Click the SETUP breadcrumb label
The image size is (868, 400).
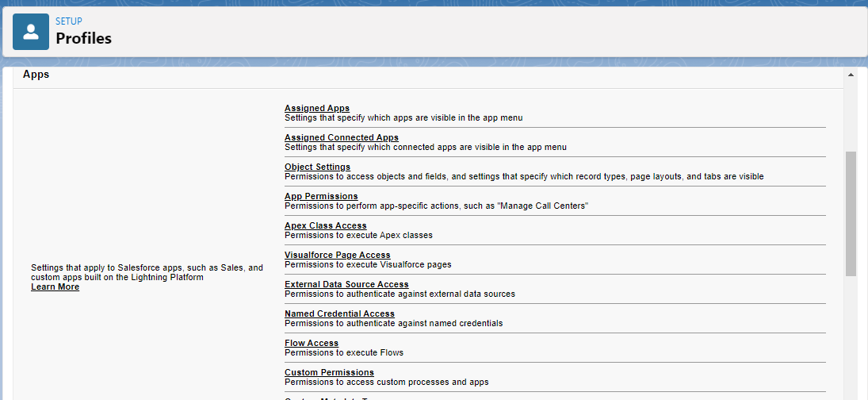(69, 21)
